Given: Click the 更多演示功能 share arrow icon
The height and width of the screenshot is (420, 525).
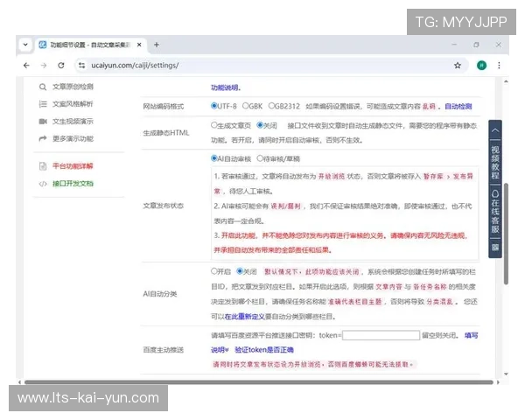Looking at the screenshot, I should 43,138.
